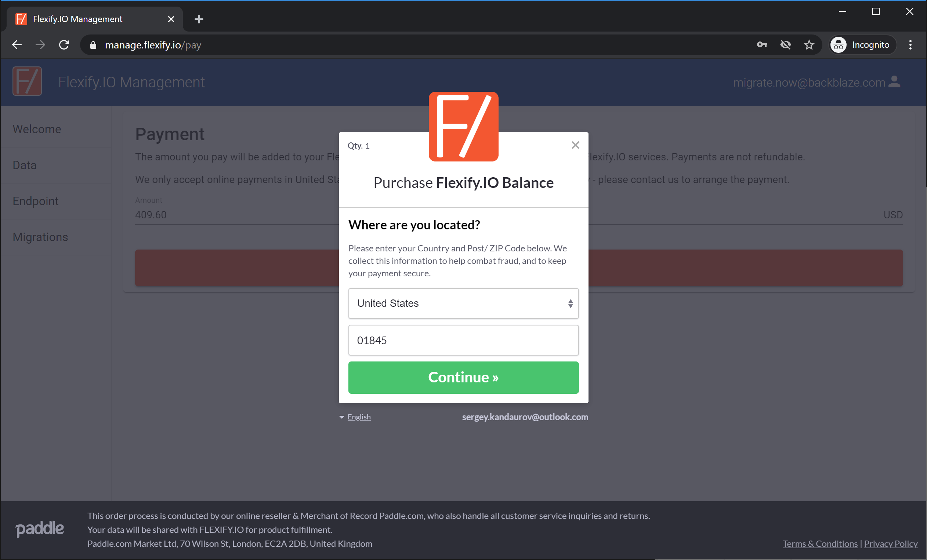Click the migrate.now@backblaze.com account email
The width and height of the screenshot is (927, 560).
tap(809, 82)
